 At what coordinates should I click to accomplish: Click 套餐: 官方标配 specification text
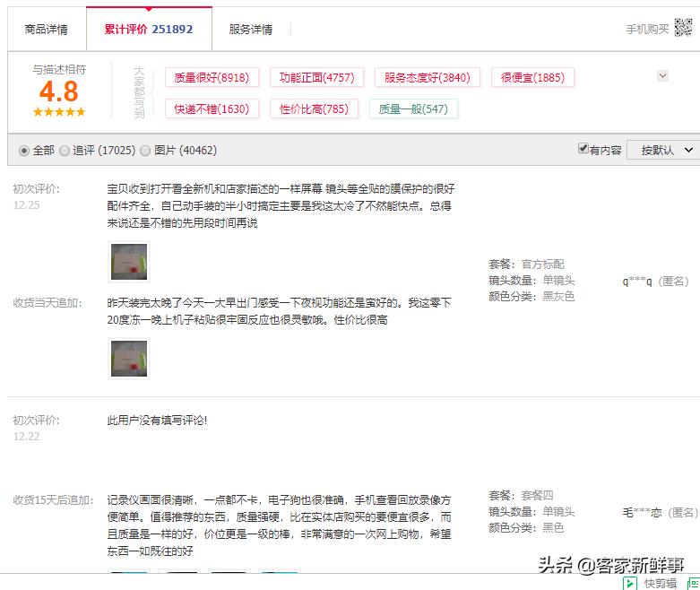coord(526,264)
